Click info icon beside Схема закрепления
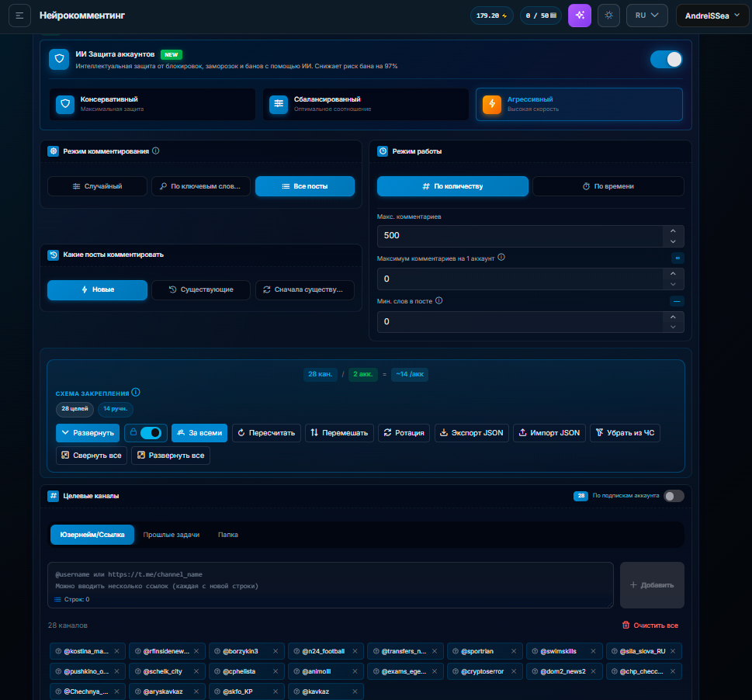The height and width of the screenshot is (700, 752). pos(136,393)
